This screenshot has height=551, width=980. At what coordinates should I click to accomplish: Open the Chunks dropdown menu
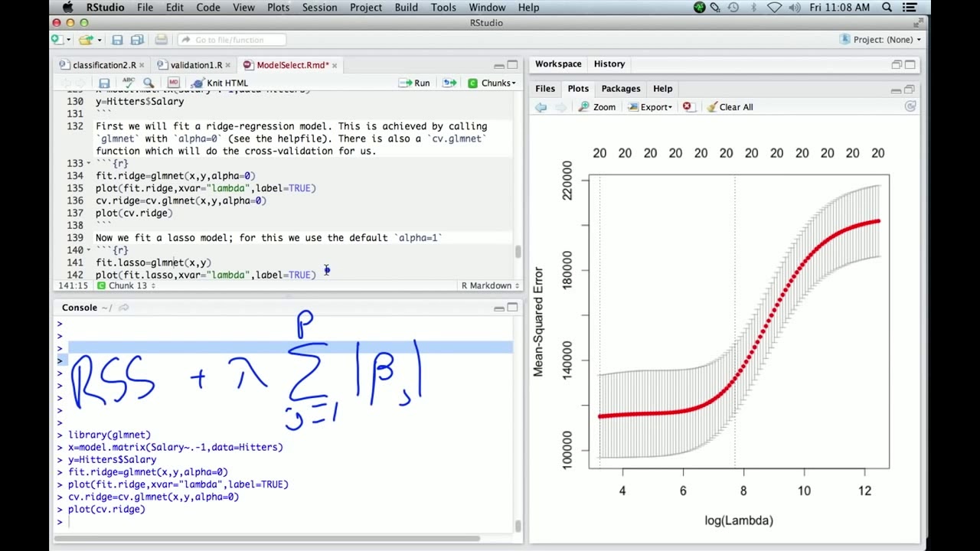[492, 83]
